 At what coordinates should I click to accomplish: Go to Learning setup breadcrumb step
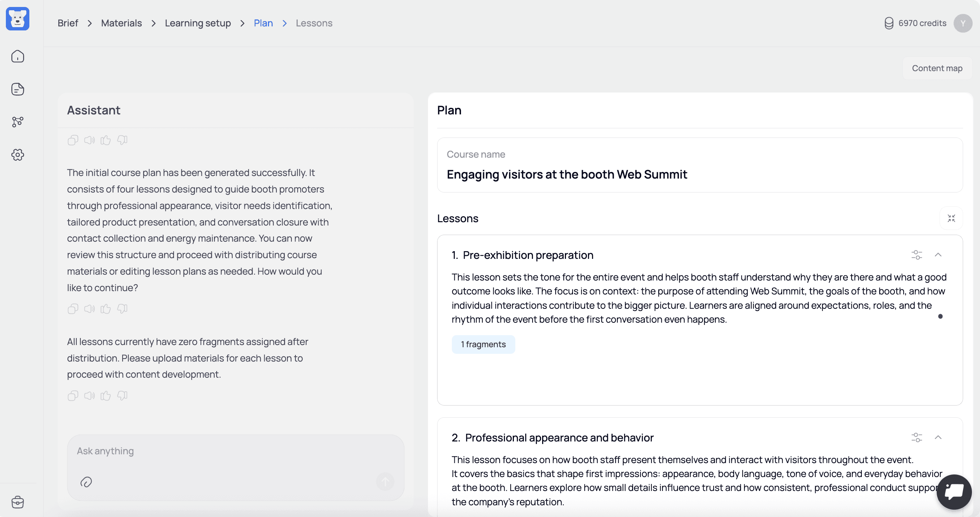197,23
